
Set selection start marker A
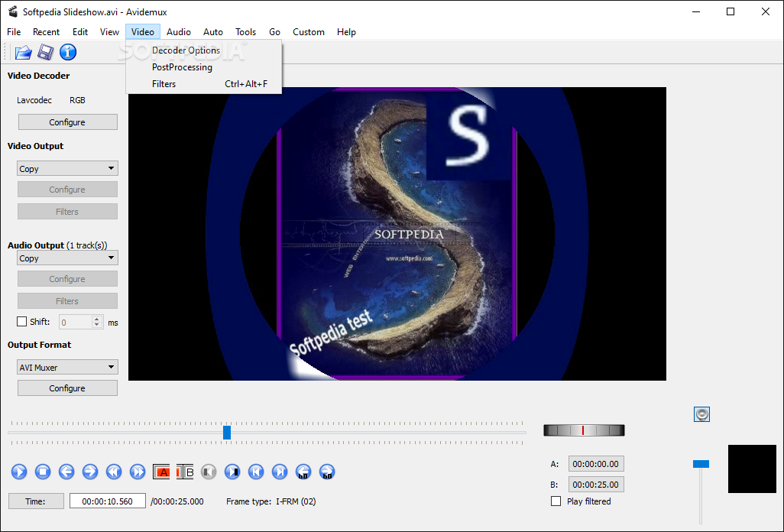[x=161, y=472]
